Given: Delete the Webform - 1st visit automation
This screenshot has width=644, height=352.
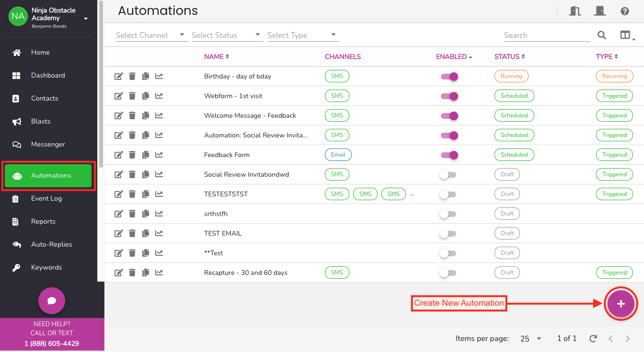Looking at the screenshot, I should click(132, 96).
